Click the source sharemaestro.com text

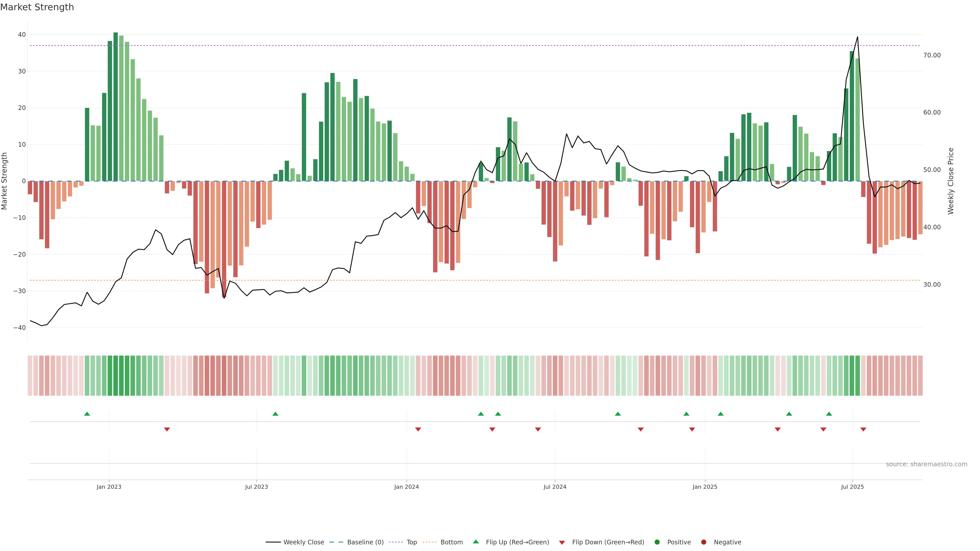(x=926, y=464)
